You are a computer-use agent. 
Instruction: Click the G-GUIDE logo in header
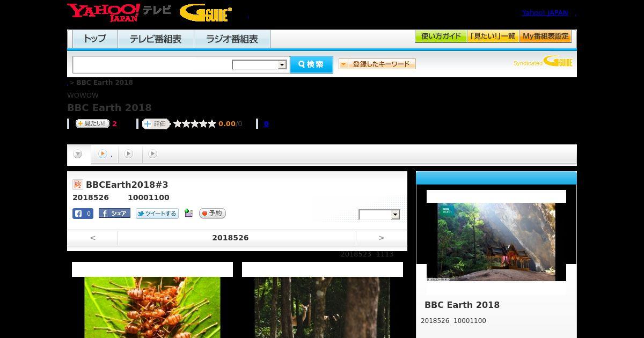(x=206, y=13)
